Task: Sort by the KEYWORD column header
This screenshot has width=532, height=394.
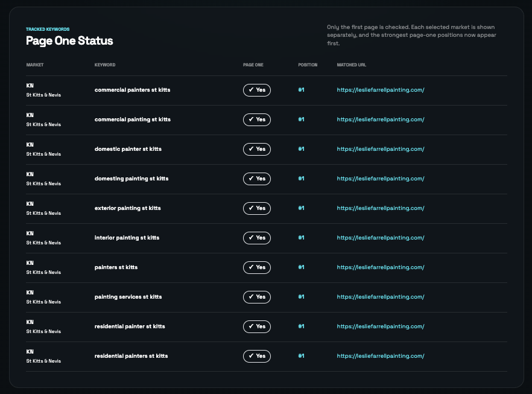Action: (106, 65)
